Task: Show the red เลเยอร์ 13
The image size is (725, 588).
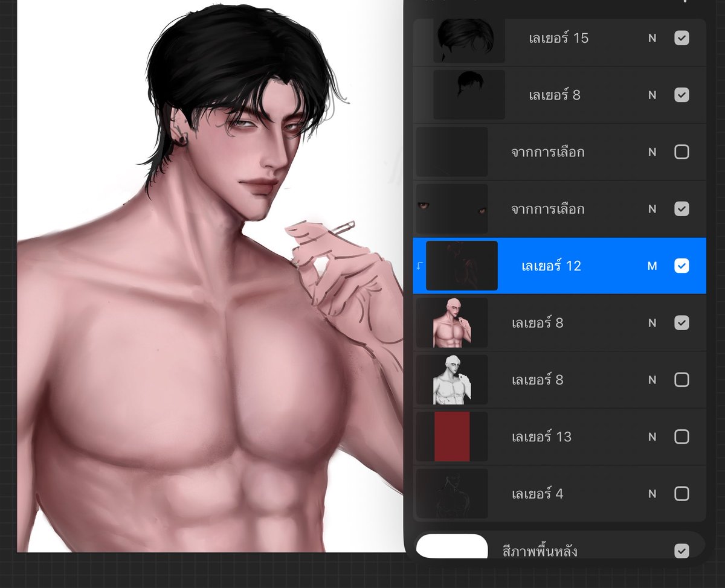Action: [682, 436]
